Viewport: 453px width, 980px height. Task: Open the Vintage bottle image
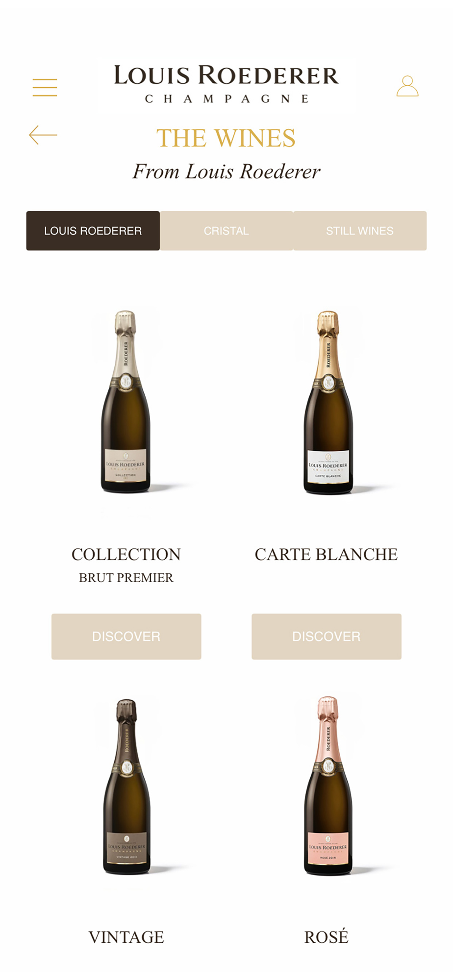tap(126, 786)
